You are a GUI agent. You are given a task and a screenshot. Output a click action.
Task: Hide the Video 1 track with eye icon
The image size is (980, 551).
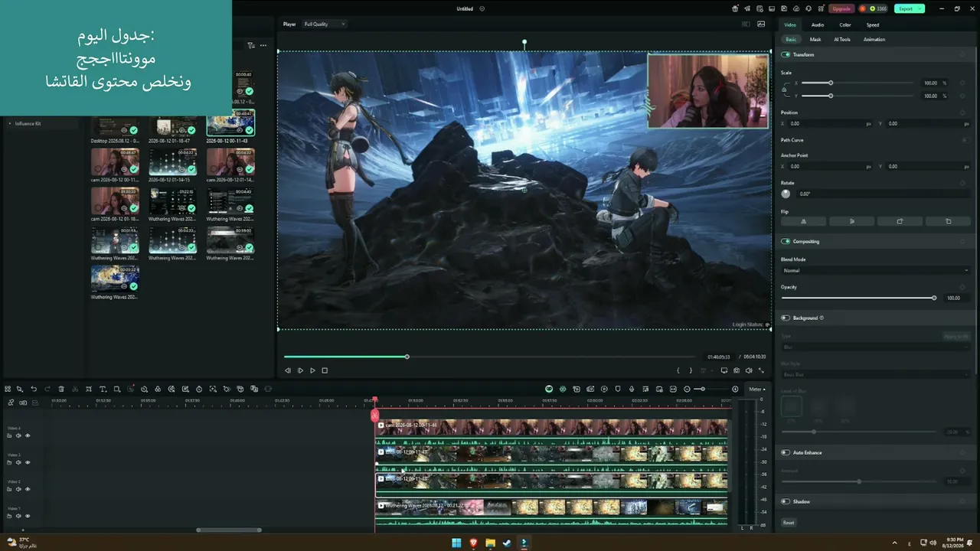28,516
